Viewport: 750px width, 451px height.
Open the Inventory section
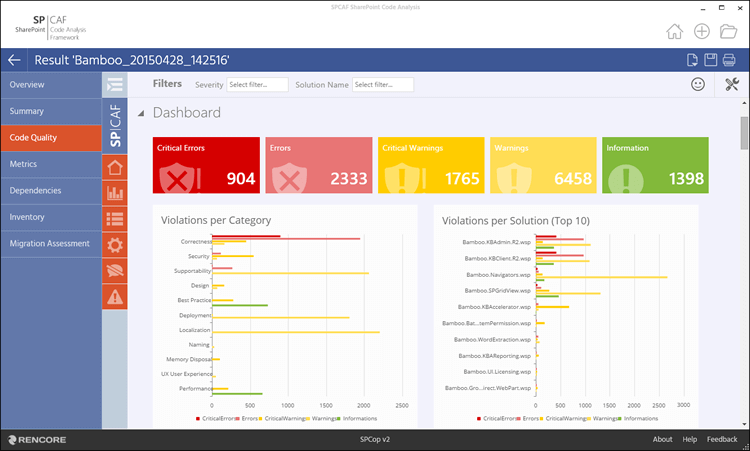(51, 217)
